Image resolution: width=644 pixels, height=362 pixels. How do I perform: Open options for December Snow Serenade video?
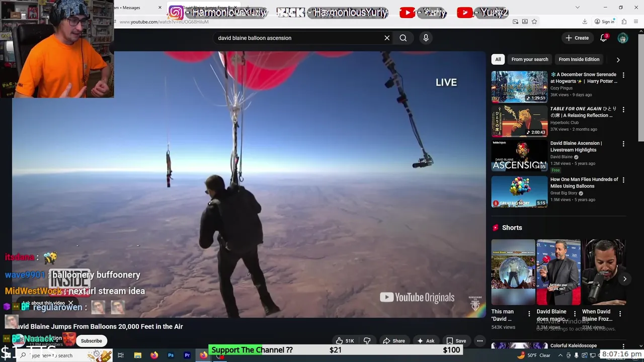click(623, 75)
